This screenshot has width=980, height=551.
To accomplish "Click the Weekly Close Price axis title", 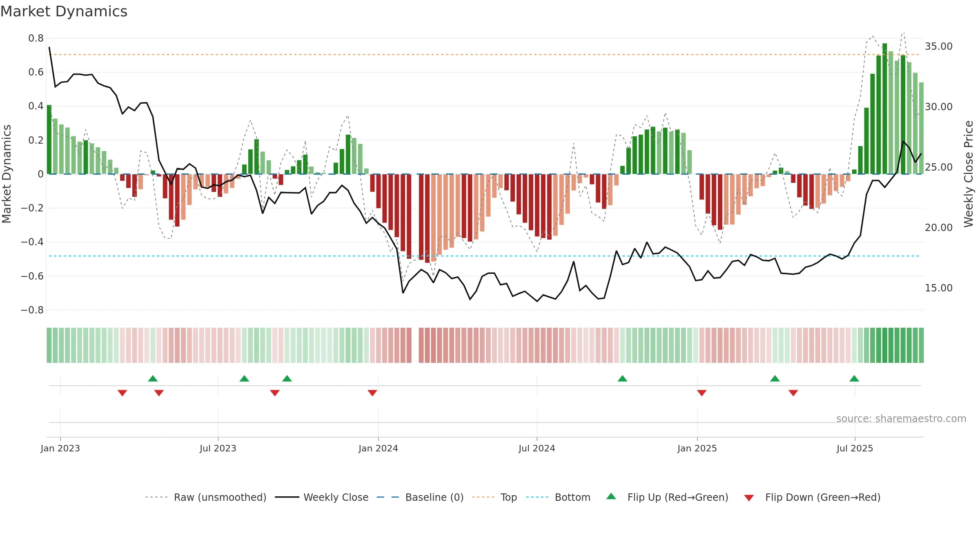I will [969, 174].
